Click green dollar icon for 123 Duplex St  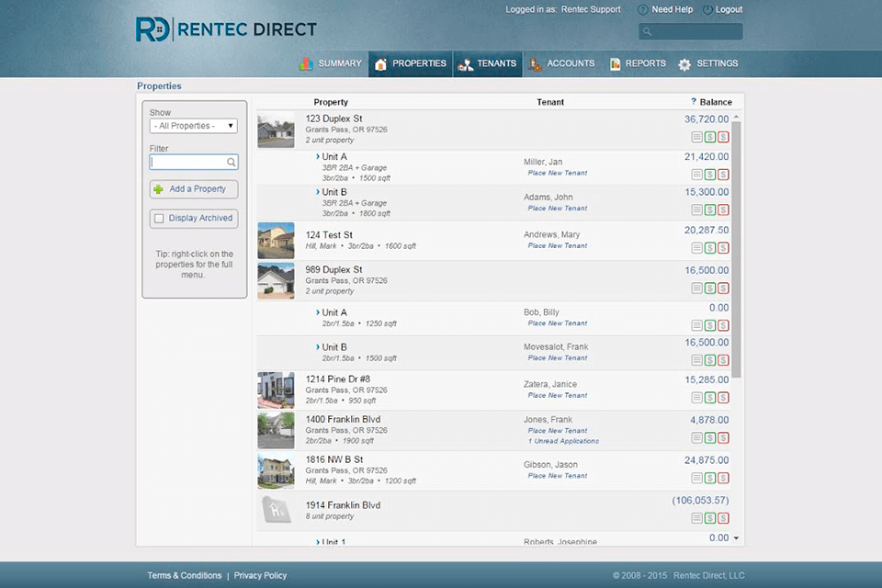click(710, 137)
